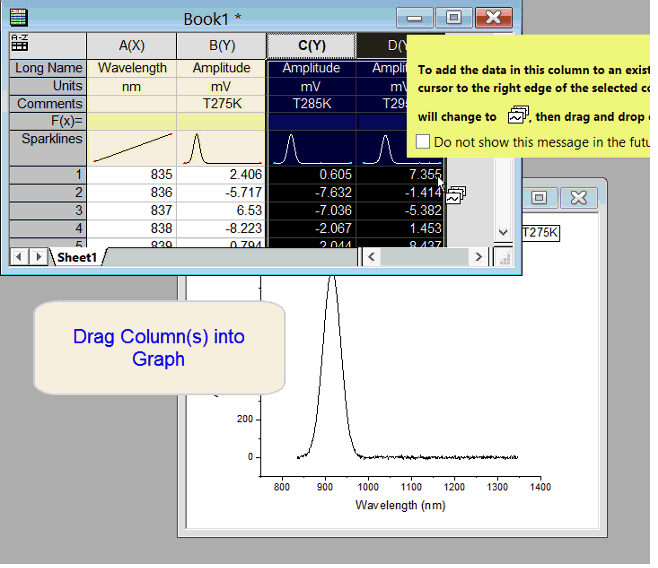Image resolution: width=658 pixels, height=568 pixels.
Task: Click the Wavelength long name cell
Action: coord(132,68)
